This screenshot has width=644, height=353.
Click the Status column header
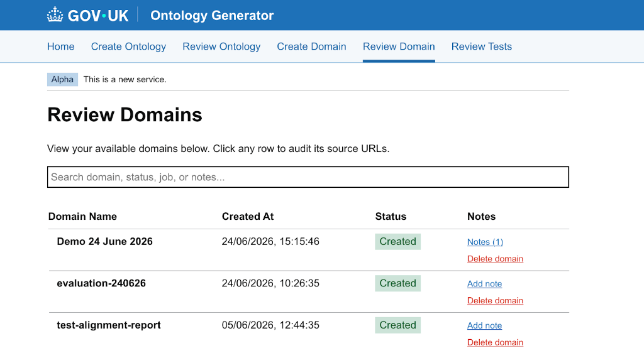pos(391,217)
